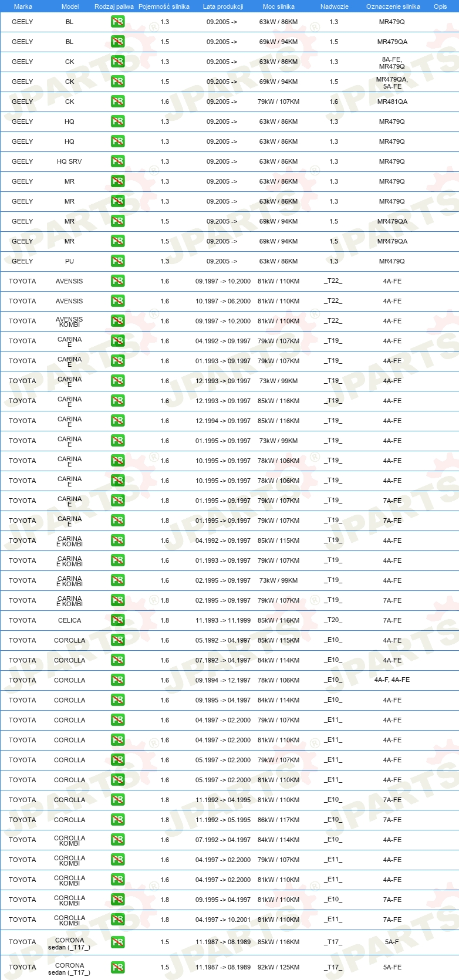The height and width of the screenshot is (980, 459).
Task: Select fuel icon for Corolla 4A-F, 4A-FE row
Action: (x=117, y=680)
